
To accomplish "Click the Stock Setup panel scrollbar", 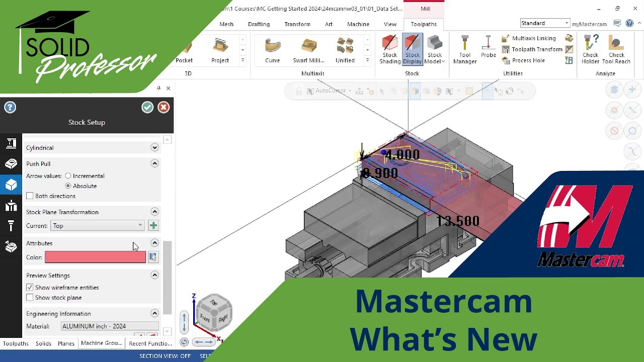I will click(168, 278).
